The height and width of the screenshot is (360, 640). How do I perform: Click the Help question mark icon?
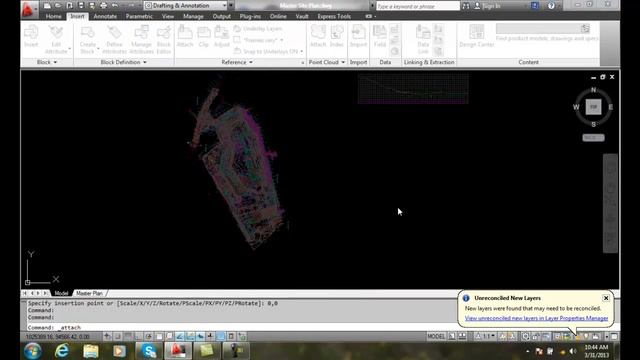551,6
